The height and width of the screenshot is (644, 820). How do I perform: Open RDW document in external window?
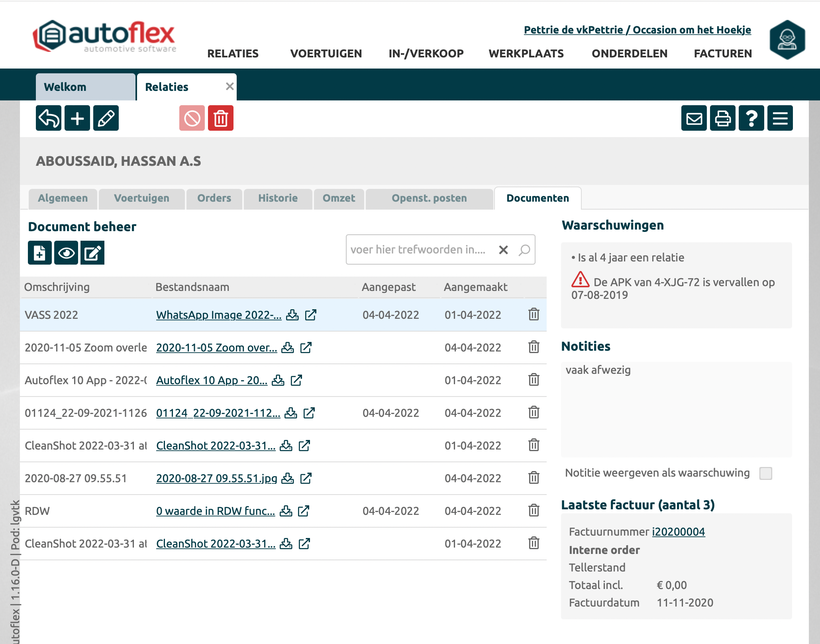pyautogui.click(x=304, y=511)
